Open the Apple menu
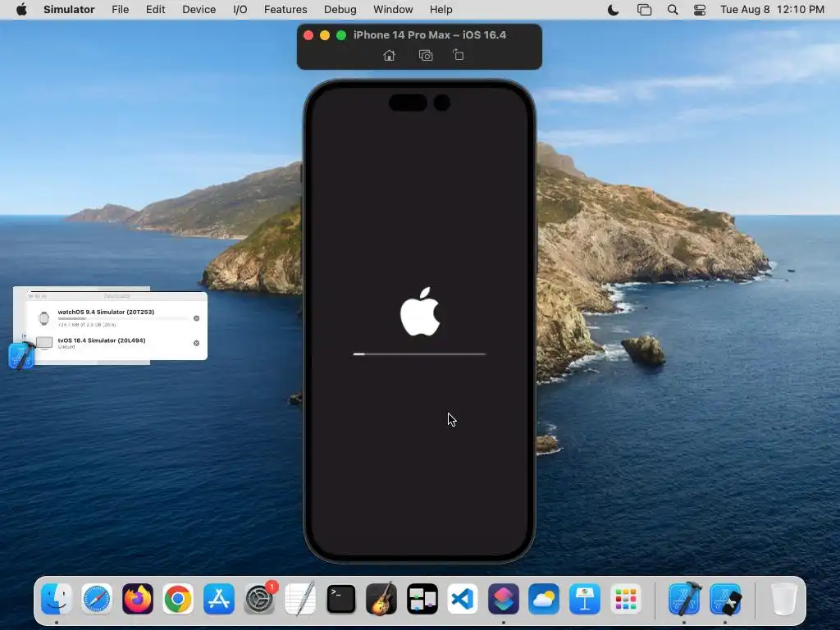 (x=21, y=10)
